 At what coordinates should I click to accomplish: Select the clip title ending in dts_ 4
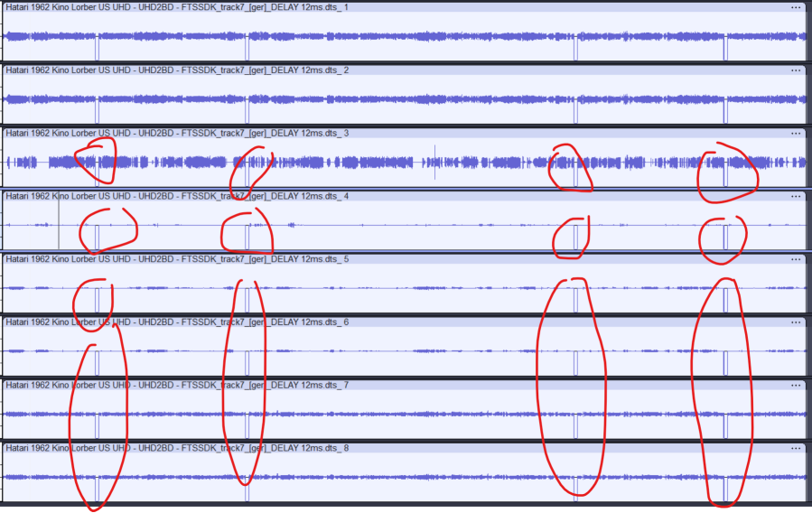click(177, 197)
